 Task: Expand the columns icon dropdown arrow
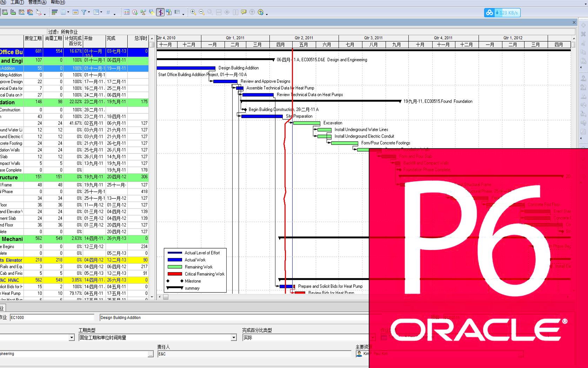68,12
